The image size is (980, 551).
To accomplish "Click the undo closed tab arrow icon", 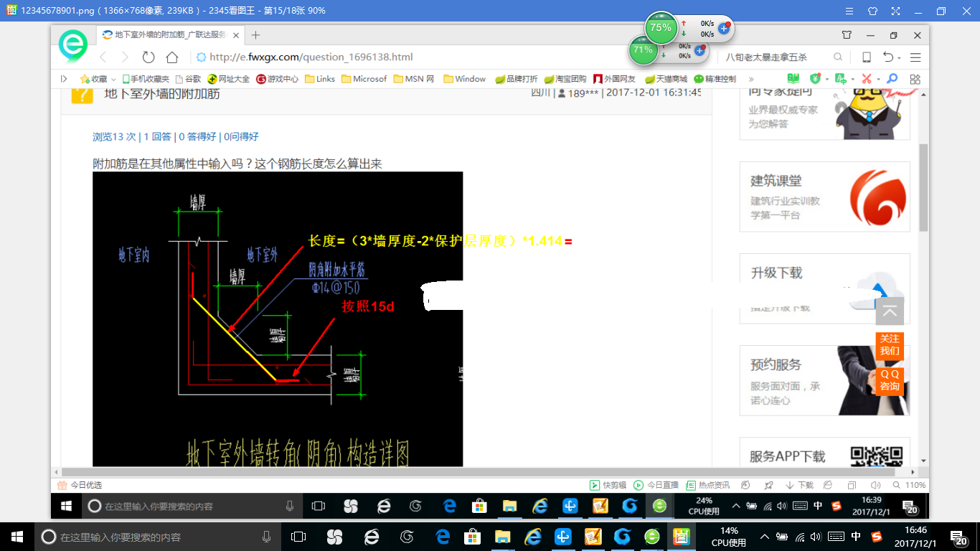I will (888, 57).
